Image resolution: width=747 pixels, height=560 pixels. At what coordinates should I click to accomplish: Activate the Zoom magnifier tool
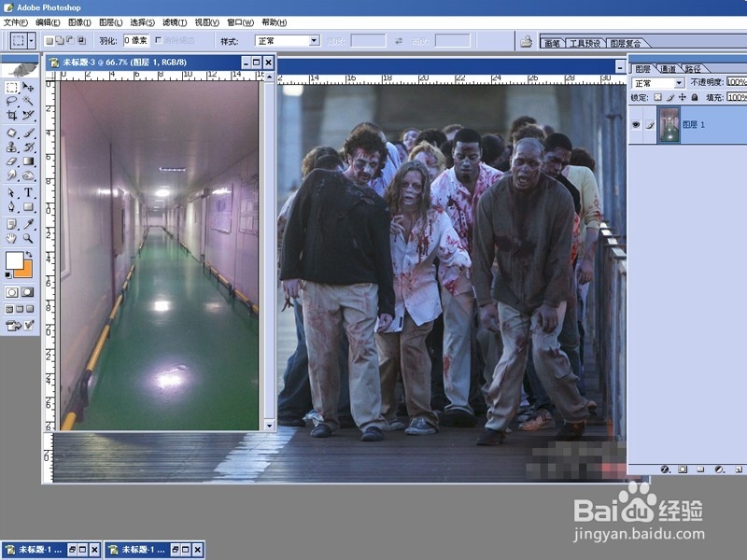pos(28,238)
